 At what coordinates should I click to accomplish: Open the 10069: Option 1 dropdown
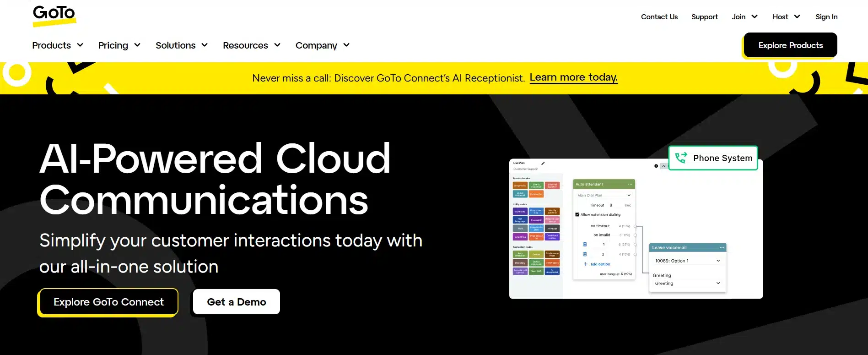coord(688,261)
